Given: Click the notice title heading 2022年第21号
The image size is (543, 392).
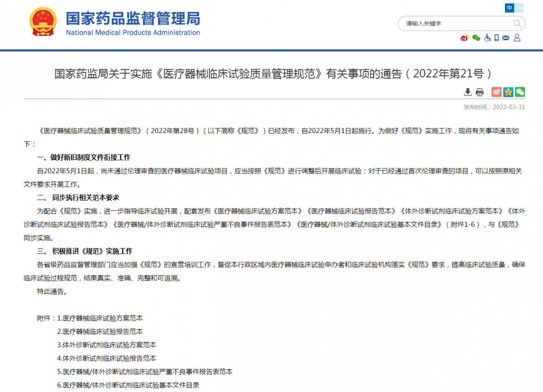Looking at the screenshot, I should 273,74.
